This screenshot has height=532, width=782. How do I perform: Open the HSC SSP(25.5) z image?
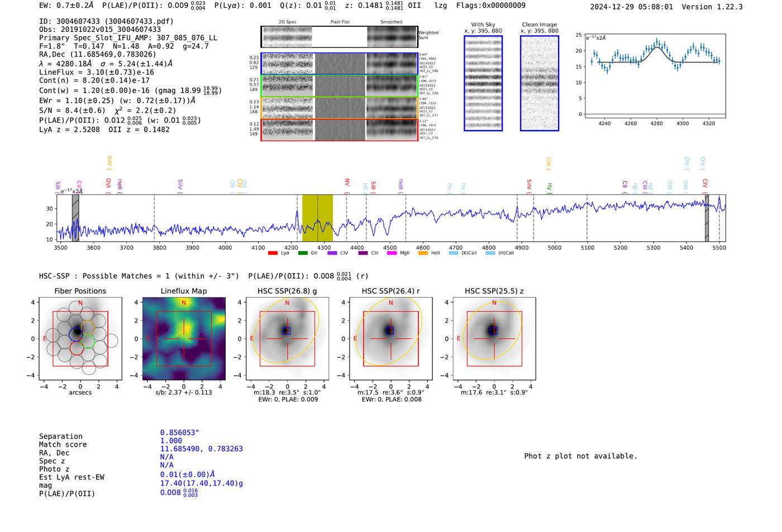494,338
